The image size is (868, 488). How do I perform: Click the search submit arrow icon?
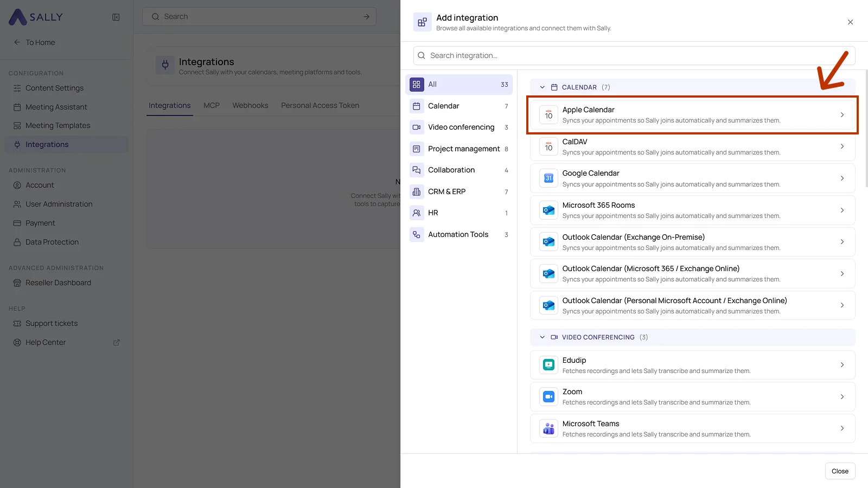pos(366,17)
